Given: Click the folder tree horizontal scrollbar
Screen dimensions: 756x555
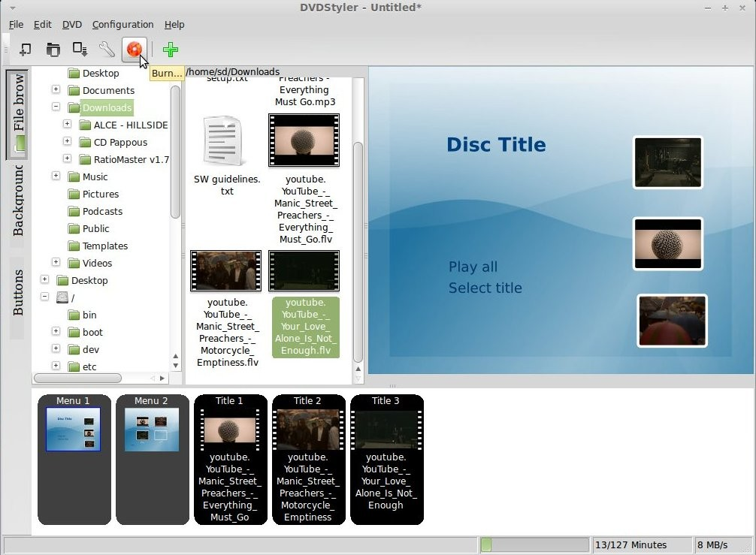Looking at the screenshot, I should pos(77,379).
